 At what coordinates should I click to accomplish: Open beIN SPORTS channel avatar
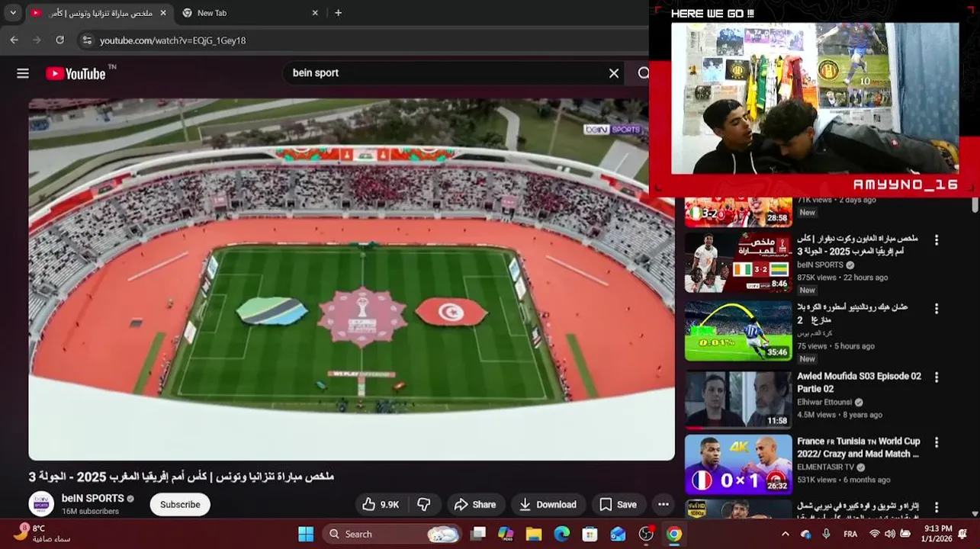(x=41, y=504)
